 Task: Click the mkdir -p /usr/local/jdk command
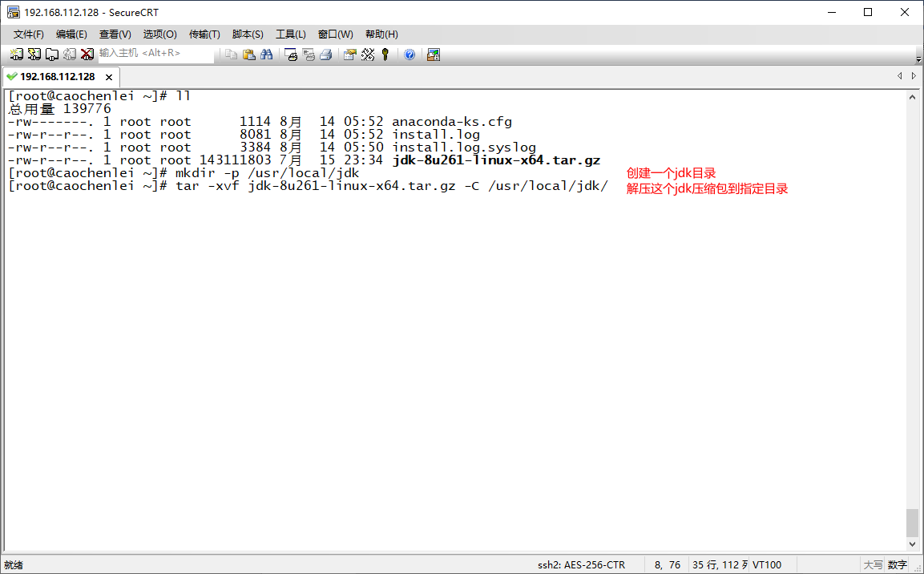267,173
